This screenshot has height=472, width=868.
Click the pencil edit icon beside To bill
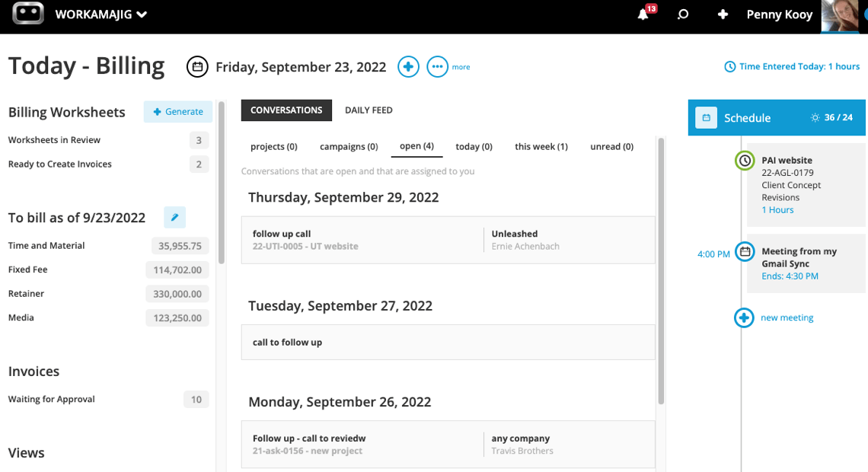tap(174, 218)
